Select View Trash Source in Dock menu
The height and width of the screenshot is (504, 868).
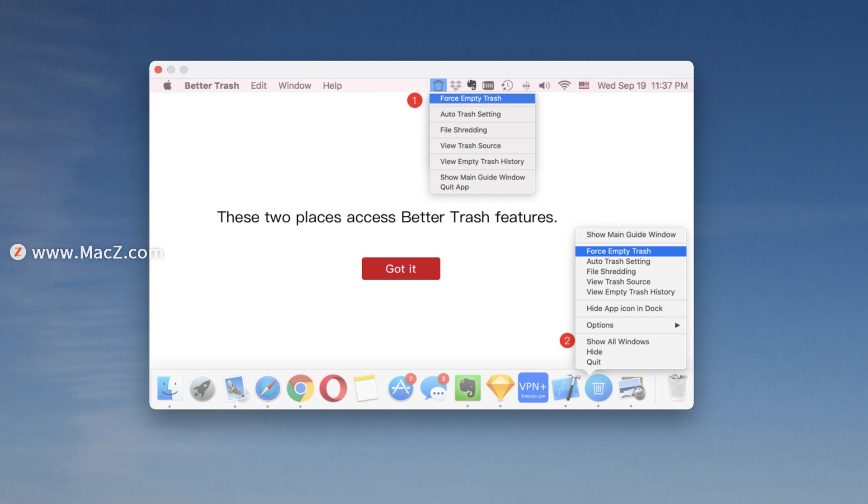631,282
